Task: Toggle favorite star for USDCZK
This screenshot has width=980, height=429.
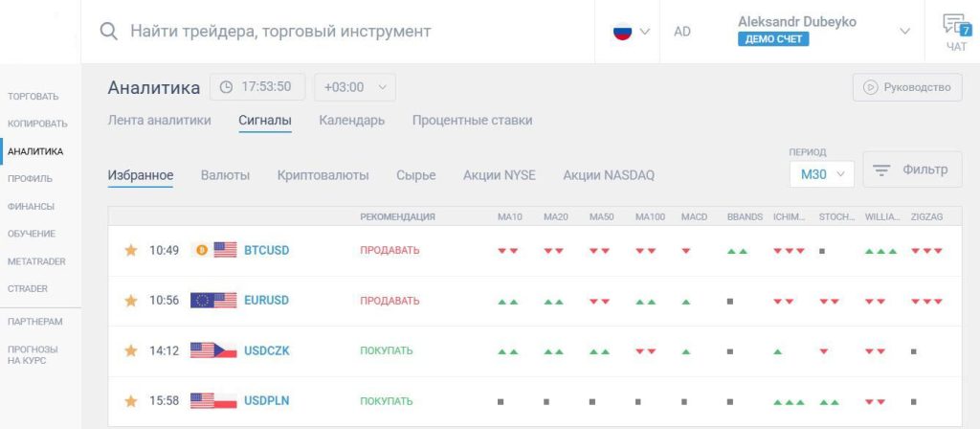Action: (x=130, y=350)
